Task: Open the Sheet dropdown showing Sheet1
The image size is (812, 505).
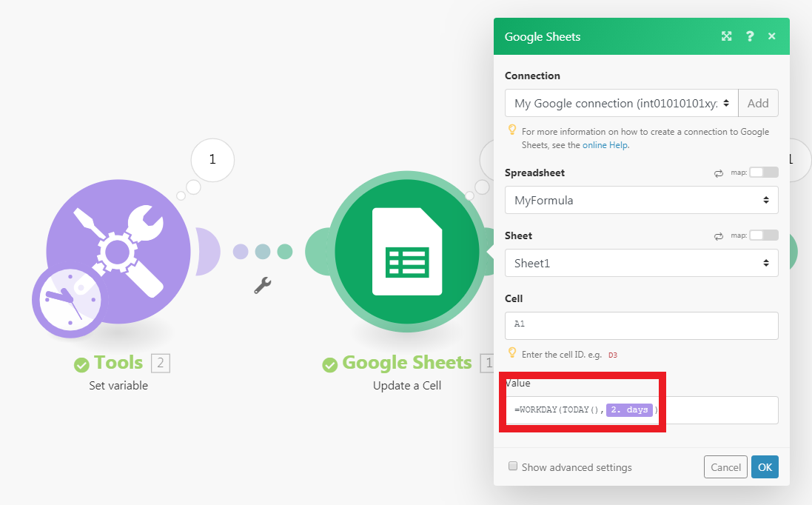Action: point(641,263)
